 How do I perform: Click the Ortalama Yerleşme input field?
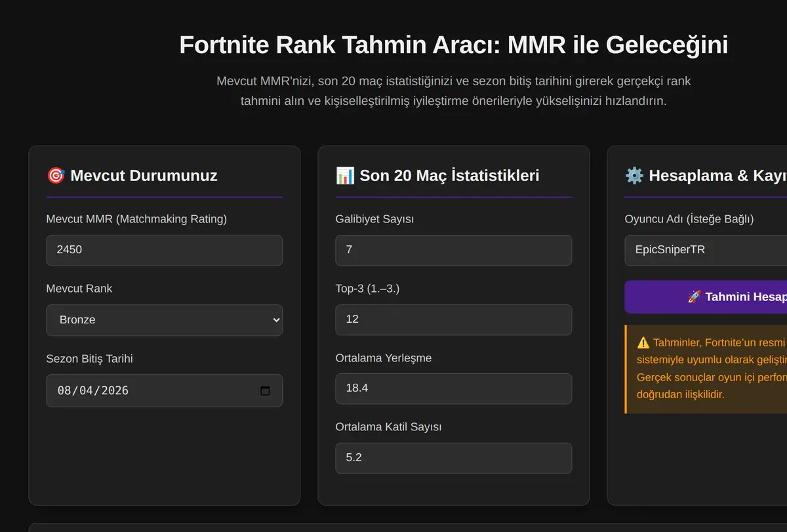click(x=453, y=388)
